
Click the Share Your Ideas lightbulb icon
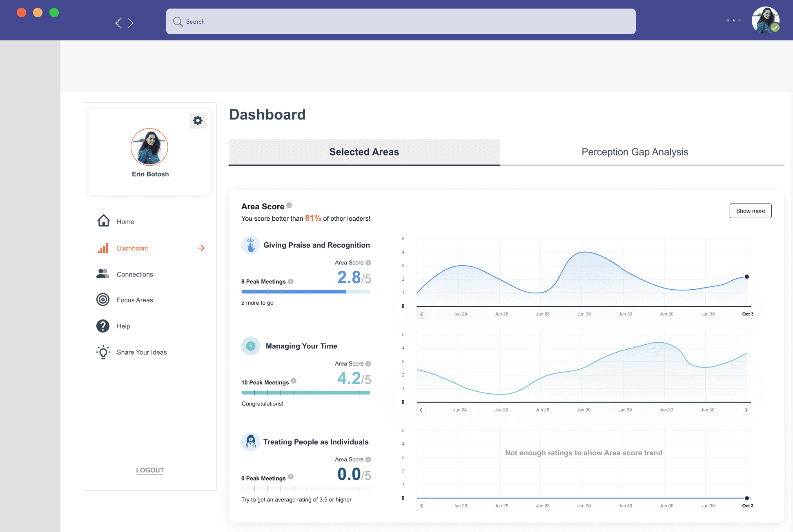103,352
